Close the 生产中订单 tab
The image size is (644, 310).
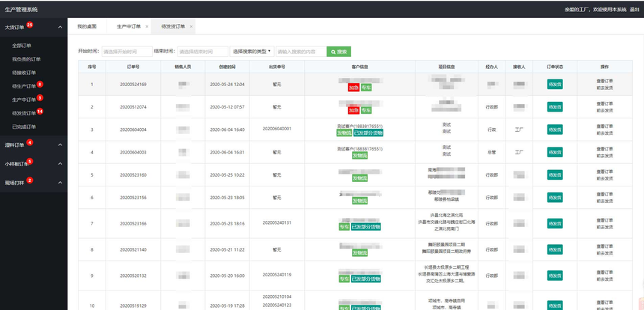(x=147, y=27)
